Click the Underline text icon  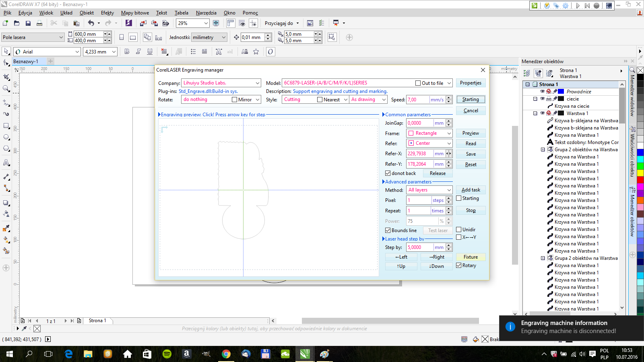[150, 51]
